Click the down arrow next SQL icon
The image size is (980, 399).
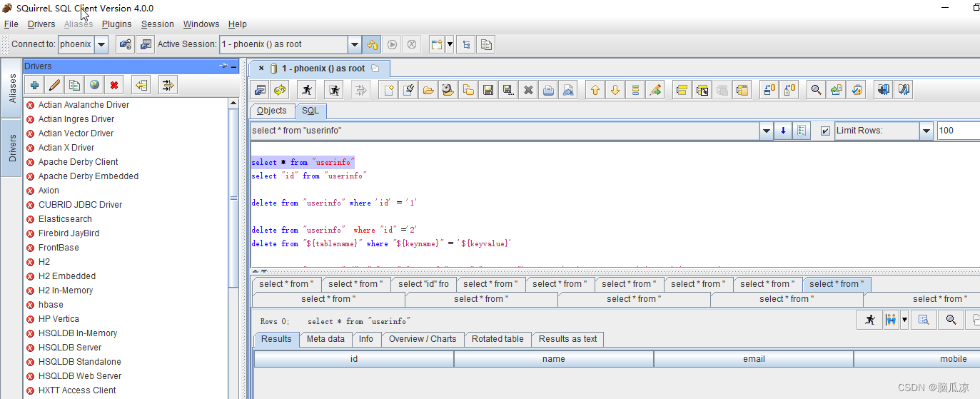615,90
